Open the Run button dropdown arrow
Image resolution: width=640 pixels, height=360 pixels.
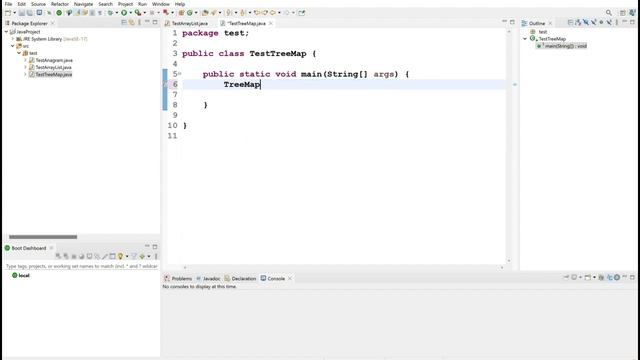click(x=131, y=13)
